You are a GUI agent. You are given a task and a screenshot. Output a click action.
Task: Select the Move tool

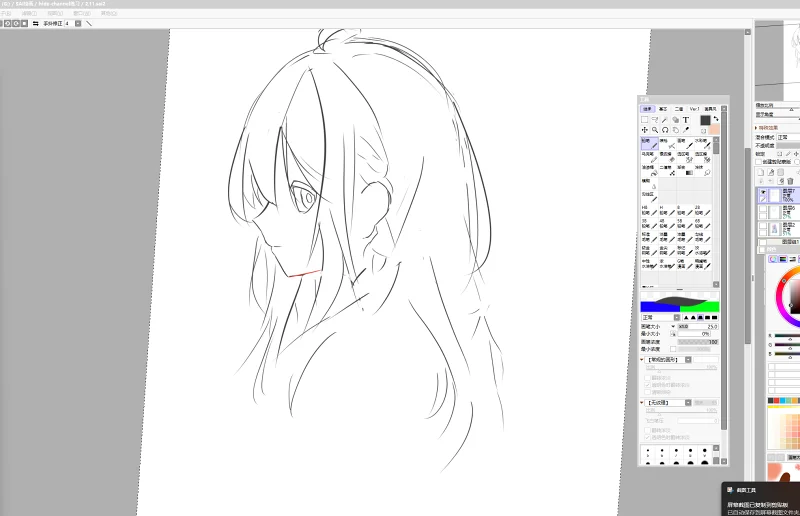pos(644,130)
